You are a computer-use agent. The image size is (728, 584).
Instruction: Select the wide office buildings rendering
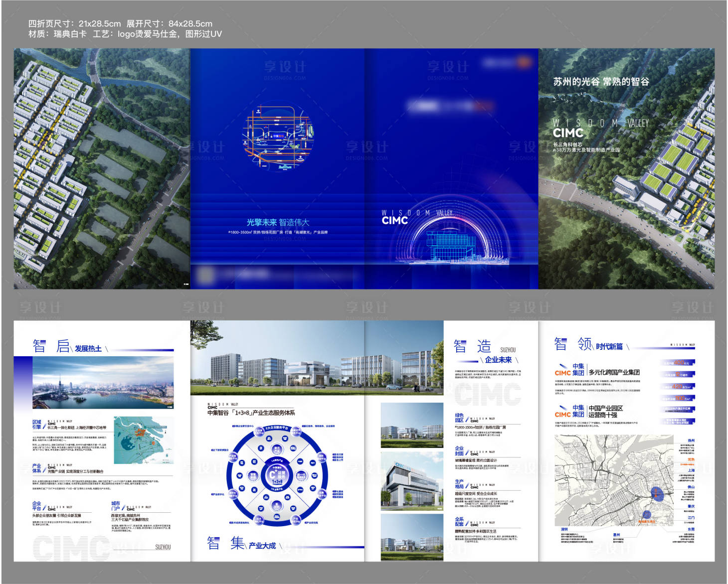pyautogui.click(x=317, y=358)
